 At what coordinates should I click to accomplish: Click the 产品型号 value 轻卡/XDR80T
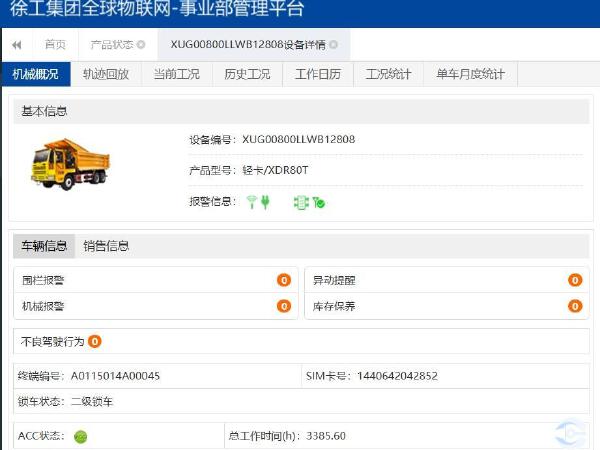click(275, 170)
